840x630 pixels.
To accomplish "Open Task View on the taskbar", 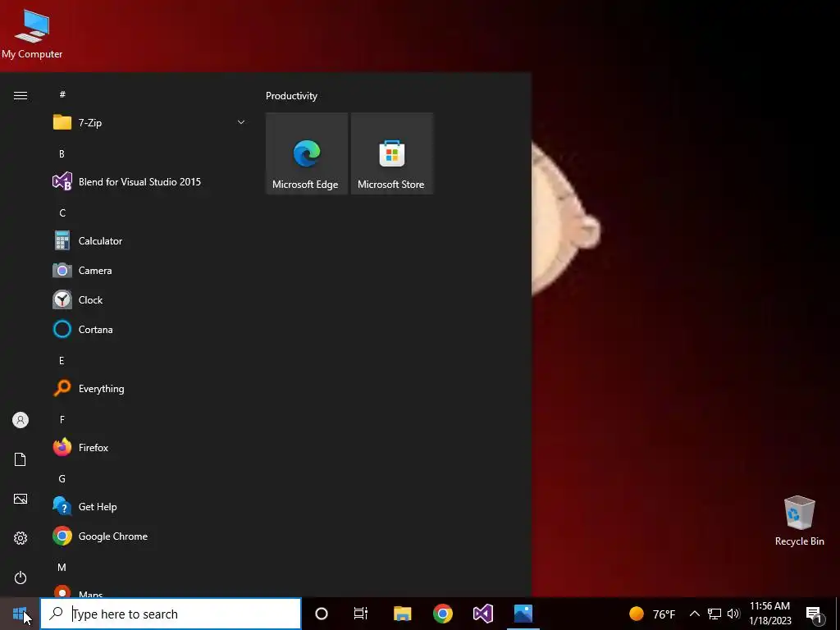I will [x=361, y=614].
